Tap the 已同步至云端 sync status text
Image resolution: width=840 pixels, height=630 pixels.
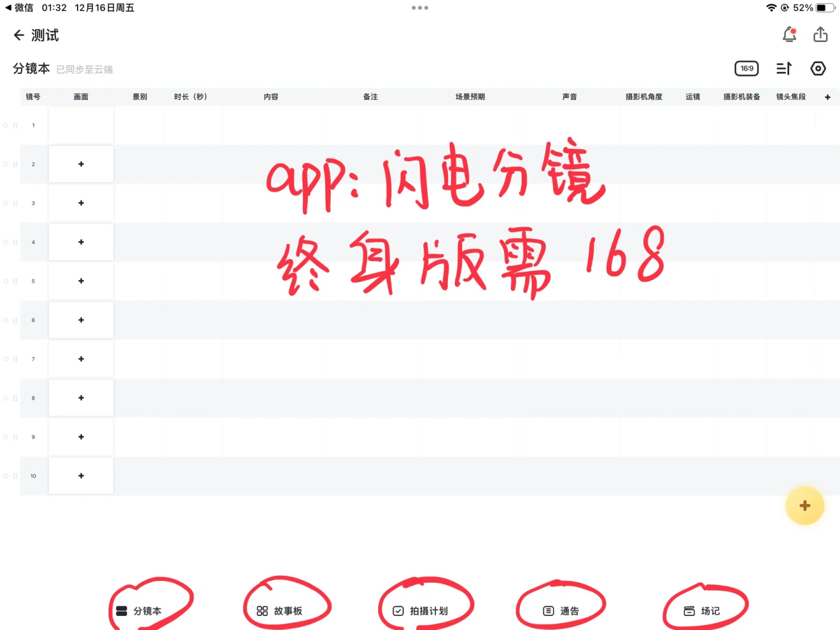pyautogui.click(x=85, y=69)
